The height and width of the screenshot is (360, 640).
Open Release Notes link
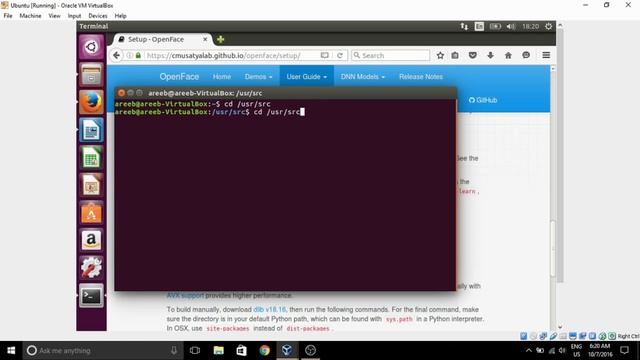pyautogui.click(x=421, y=77)
